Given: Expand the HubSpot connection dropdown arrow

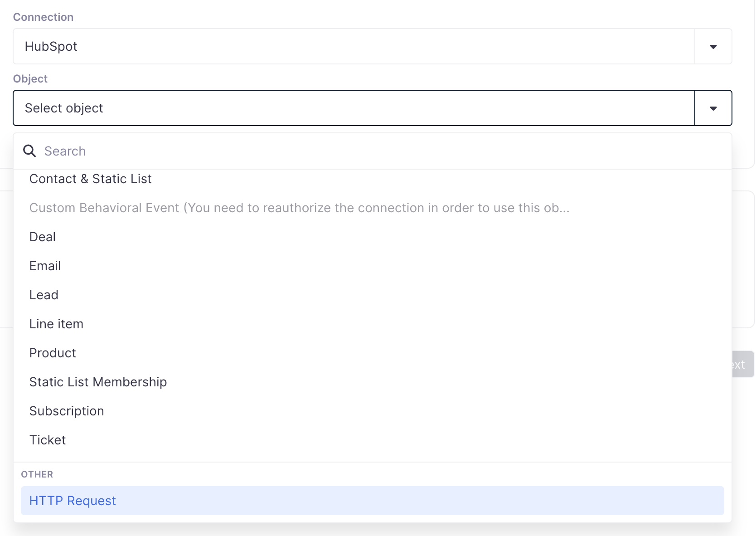Looking at the screenshot, I should click(713, 47).
